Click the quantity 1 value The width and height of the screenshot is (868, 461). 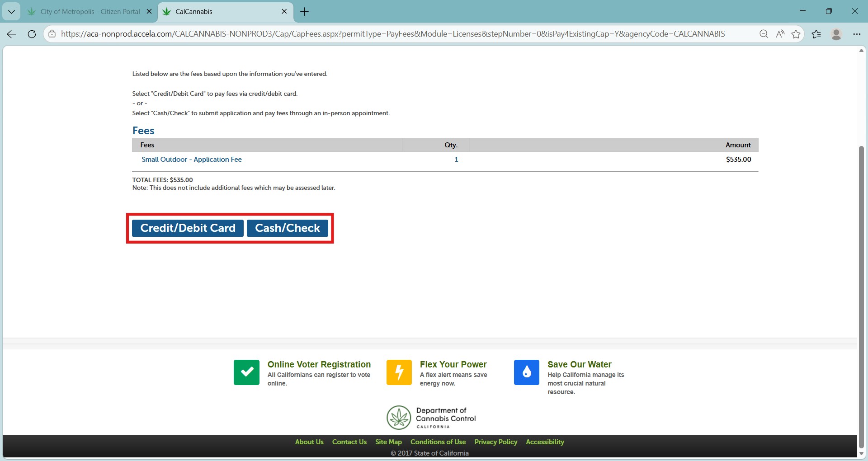[457, 160]
